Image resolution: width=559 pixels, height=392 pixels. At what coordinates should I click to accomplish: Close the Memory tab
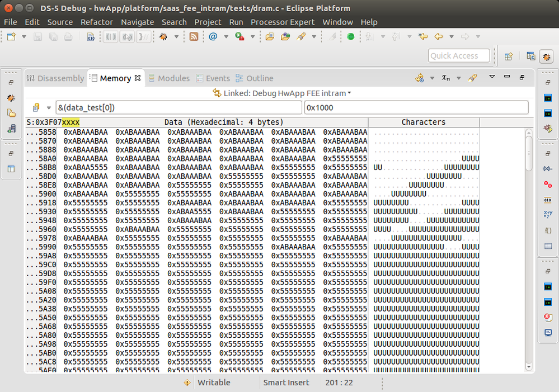(138, 78)
